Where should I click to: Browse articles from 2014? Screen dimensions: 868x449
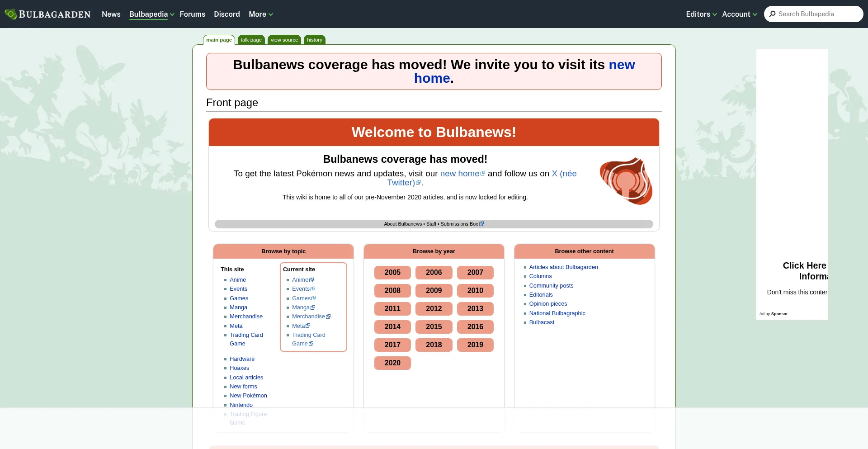tap(392, 327)
